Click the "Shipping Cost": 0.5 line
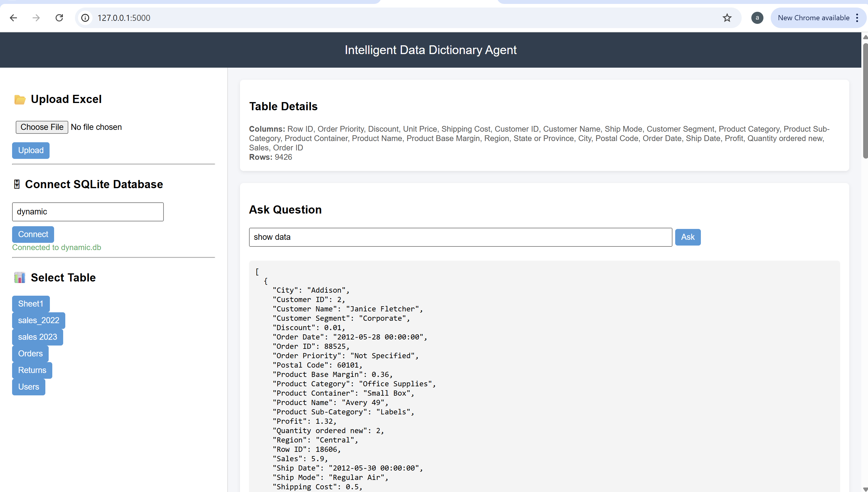 click(317, 487)
